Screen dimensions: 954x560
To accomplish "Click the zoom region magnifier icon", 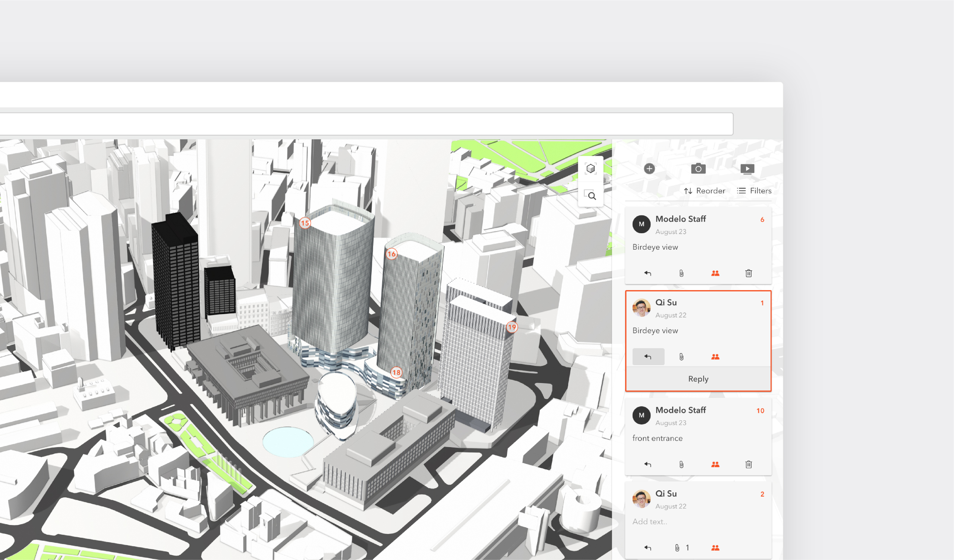I will pos(590,195).
